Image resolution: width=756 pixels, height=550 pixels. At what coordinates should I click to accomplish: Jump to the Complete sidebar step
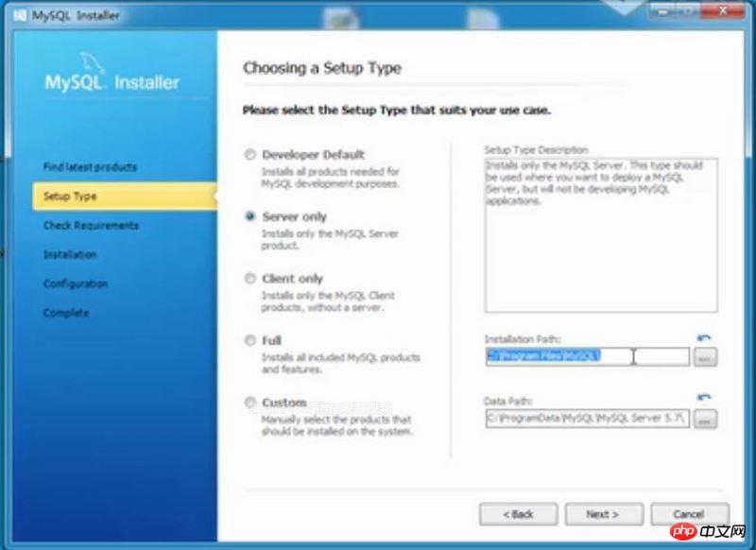pos(66,313)
